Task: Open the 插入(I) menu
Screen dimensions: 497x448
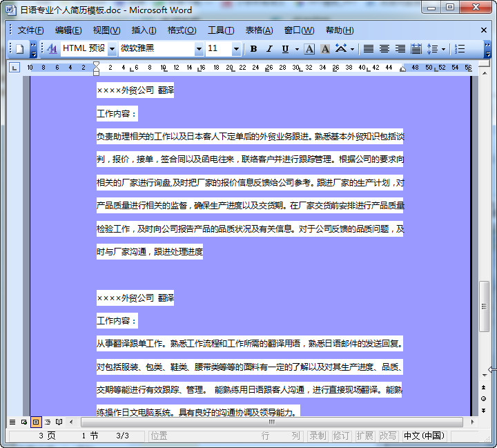Action: (x=144, y=30)
